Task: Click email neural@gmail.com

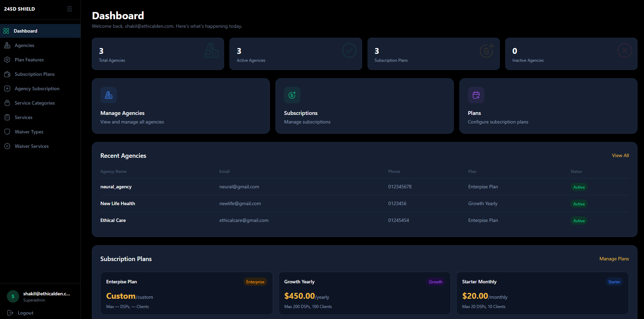Action: point(239,187)
